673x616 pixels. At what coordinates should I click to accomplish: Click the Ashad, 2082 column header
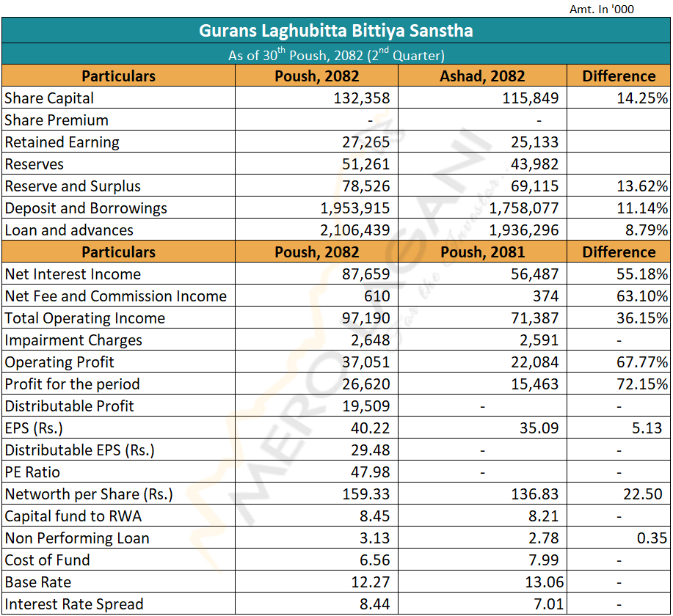[482, 76]
